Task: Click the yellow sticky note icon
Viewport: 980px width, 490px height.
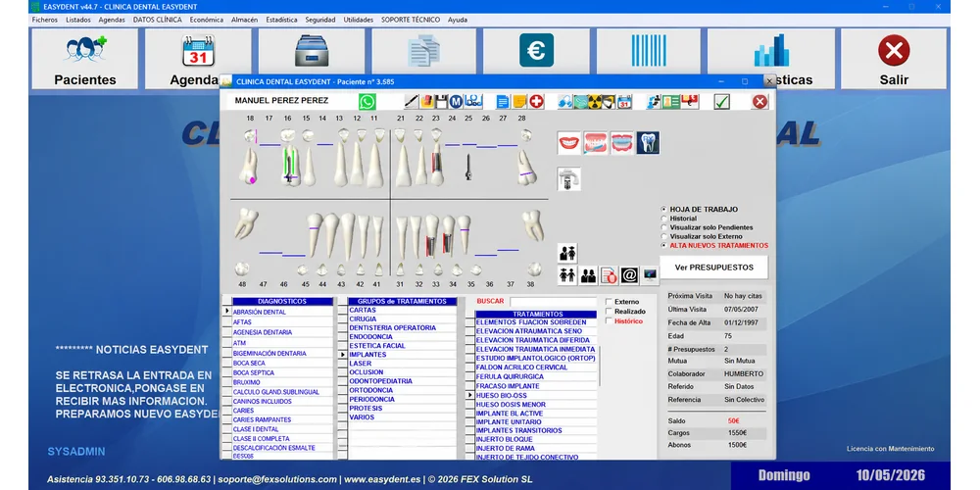Action: pos(519,101)
